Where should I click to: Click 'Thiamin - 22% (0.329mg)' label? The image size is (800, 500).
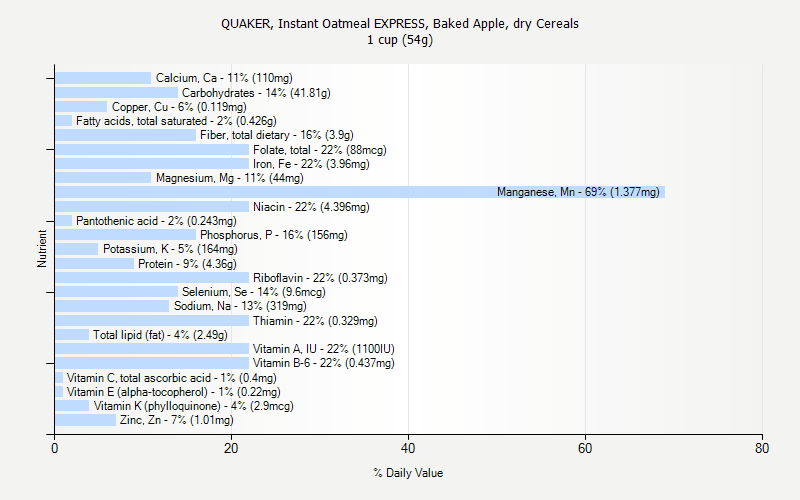click(x=315, y=321)
